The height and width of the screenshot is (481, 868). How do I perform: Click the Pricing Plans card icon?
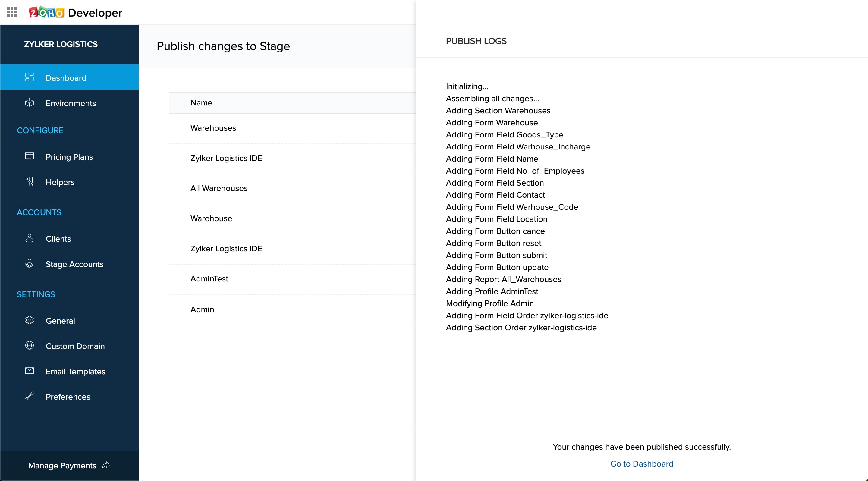tap(30, 156)
